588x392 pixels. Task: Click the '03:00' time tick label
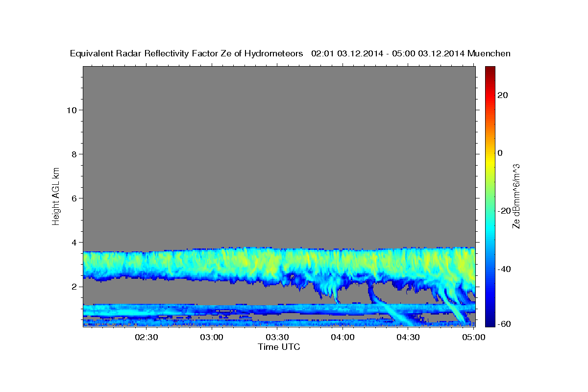[x=212, y=337]
